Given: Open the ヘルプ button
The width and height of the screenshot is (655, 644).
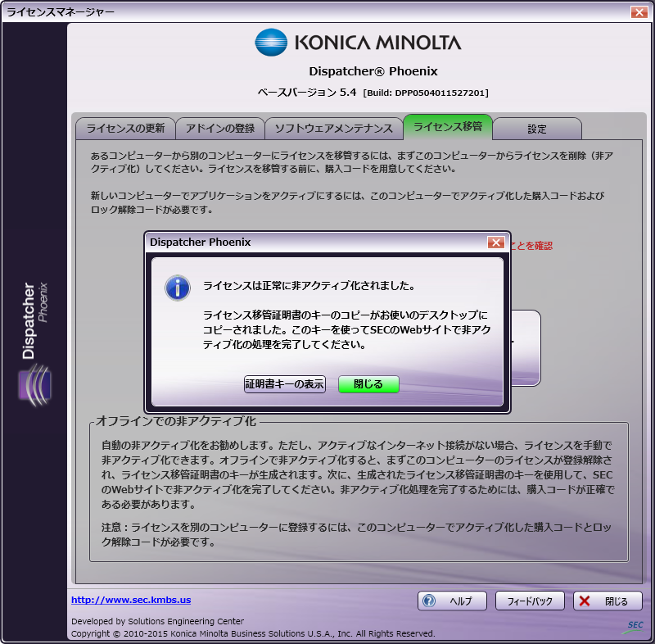Looking at the screenshot, I should [452, 601].
